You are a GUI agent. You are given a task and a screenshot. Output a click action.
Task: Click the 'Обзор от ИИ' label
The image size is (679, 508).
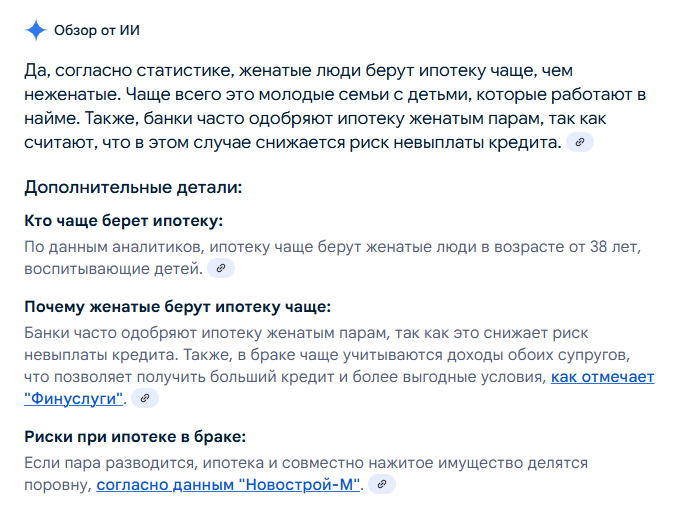pyautogui.click(x=97, y=30)
